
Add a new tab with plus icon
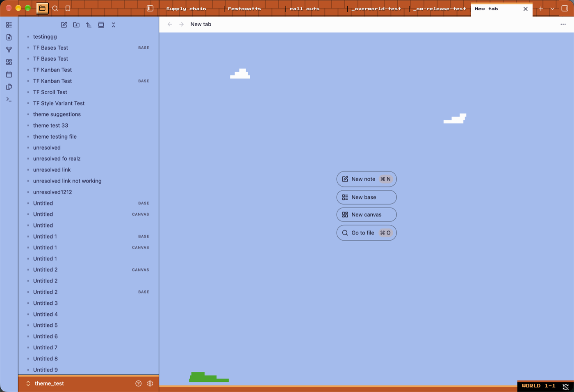[x=541, y=9]
